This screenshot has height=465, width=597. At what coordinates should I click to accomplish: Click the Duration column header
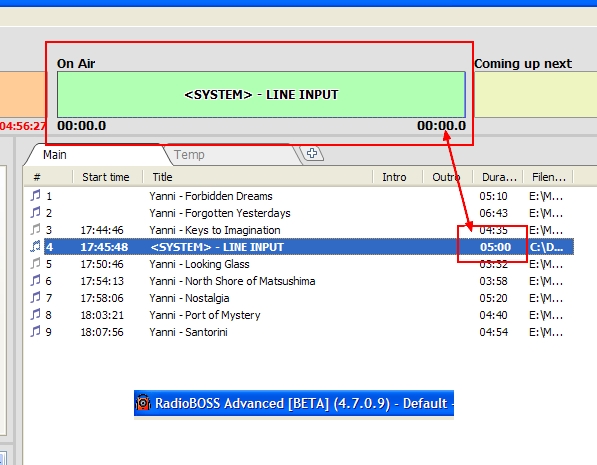pyautogui.click(x=498, y=177)
